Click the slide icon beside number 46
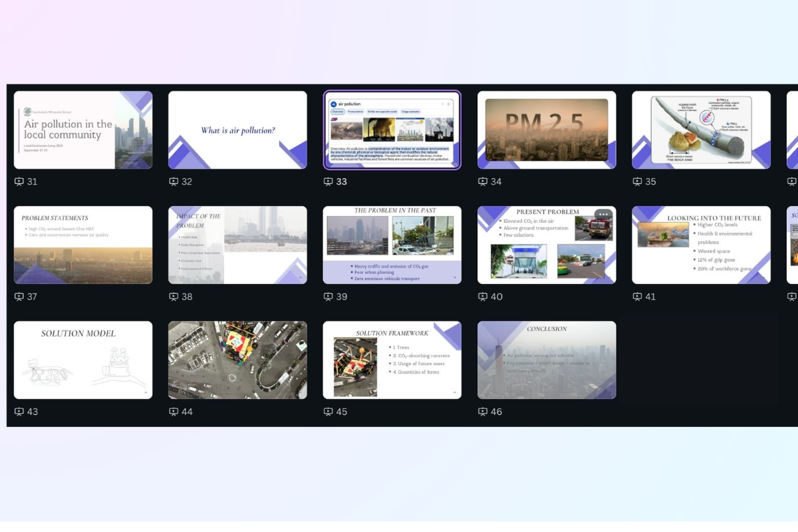 (x=483, y=412)
